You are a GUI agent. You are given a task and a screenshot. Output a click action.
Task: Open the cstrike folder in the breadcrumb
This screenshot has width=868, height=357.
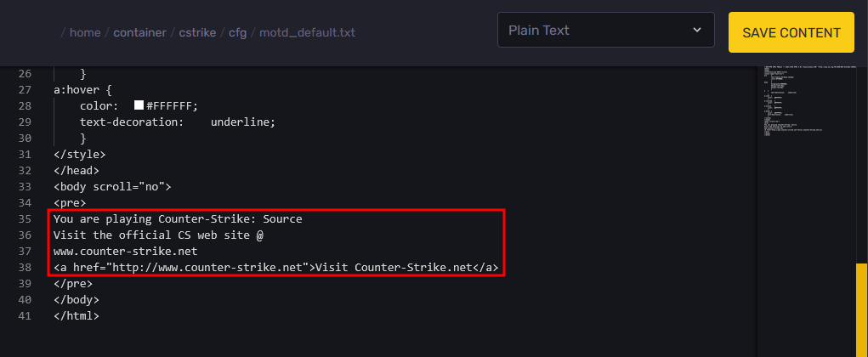tap(198, 33)
